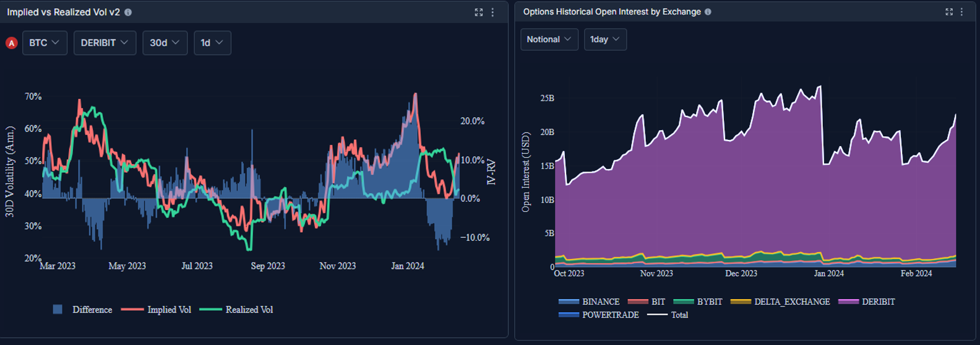Click the -10.0% right-axis label

pos(475,237)
